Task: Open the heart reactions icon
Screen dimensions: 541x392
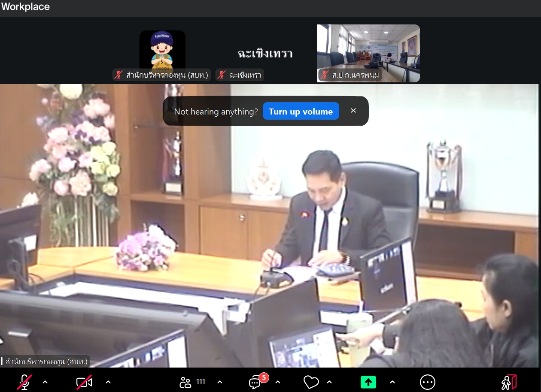Action: click(x=311, y=382)
